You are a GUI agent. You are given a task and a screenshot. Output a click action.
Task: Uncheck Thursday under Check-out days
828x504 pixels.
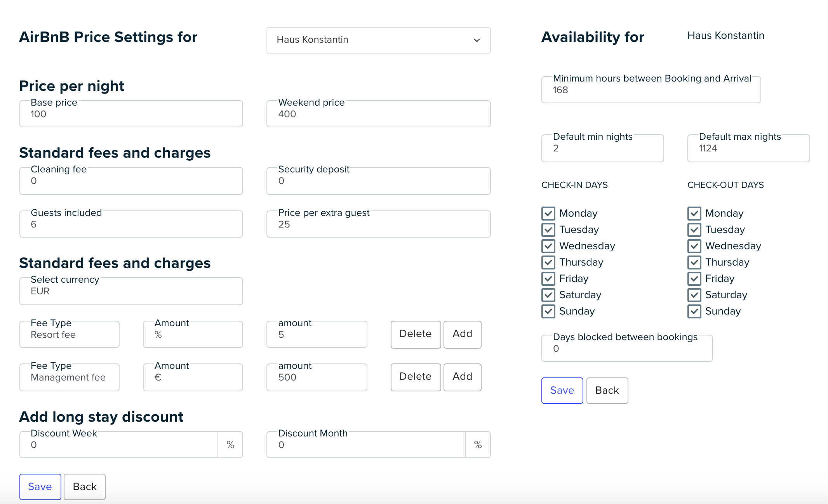tap(694, 262)
